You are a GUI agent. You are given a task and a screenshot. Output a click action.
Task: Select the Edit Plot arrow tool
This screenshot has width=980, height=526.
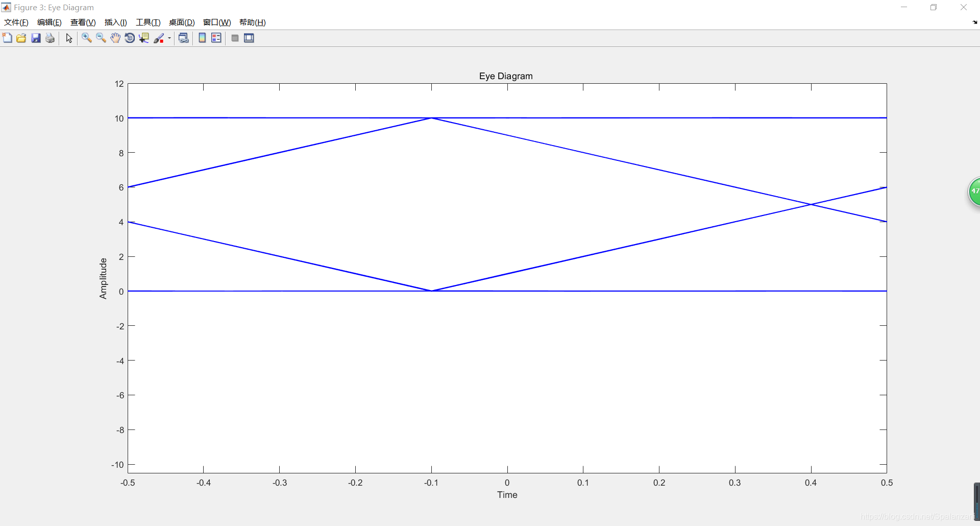pyautogui.click(x=69, y=38)
